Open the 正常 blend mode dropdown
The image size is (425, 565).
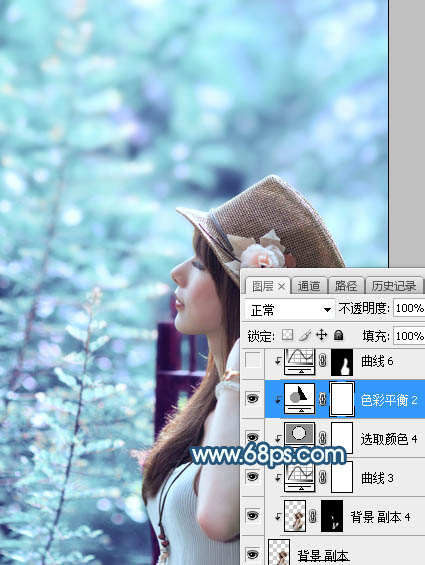click(x=289, y=310)
